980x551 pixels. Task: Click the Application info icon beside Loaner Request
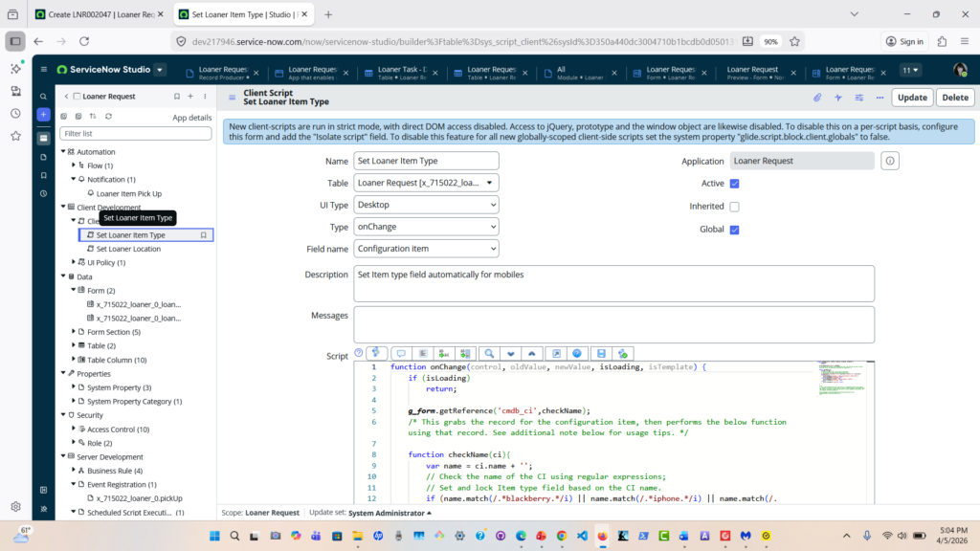pyautogui.click(x=890, y=161)
